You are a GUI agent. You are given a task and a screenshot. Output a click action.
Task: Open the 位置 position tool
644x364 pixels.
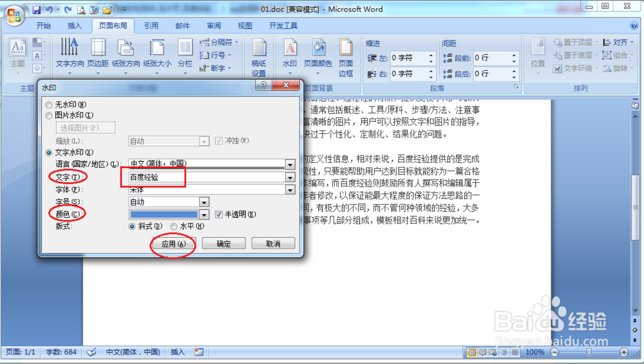click(538, 56)
